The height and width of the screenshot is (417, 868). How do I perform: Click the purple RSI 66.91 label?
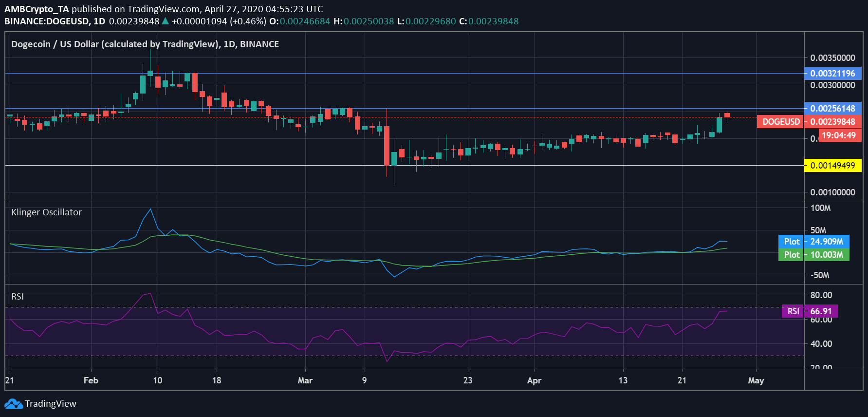coord(810,311)
